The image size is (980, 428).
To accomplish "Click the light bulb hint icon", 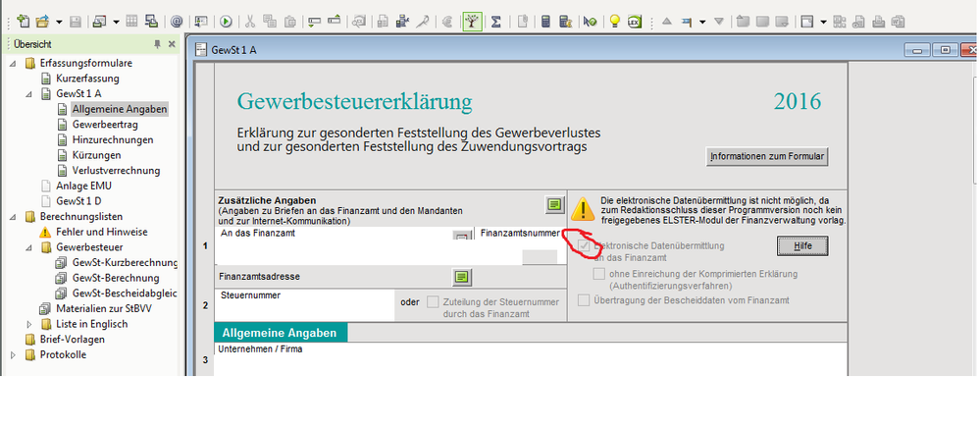I will pos(614,21).
